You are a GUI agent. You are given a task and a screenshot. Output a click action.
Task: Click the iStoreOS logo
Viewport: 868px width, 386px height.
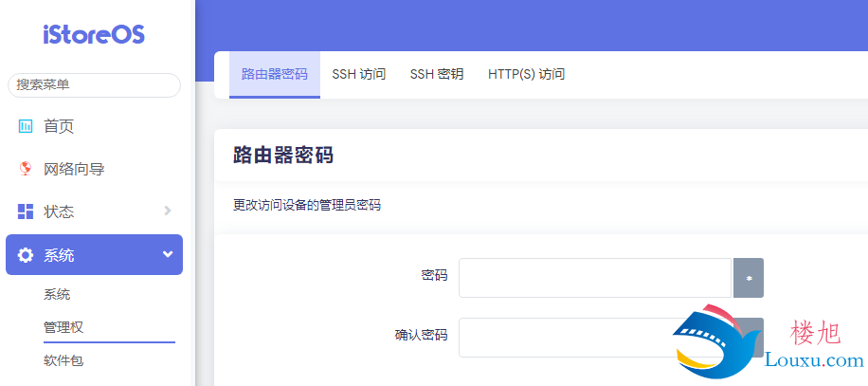click(94, 34)
